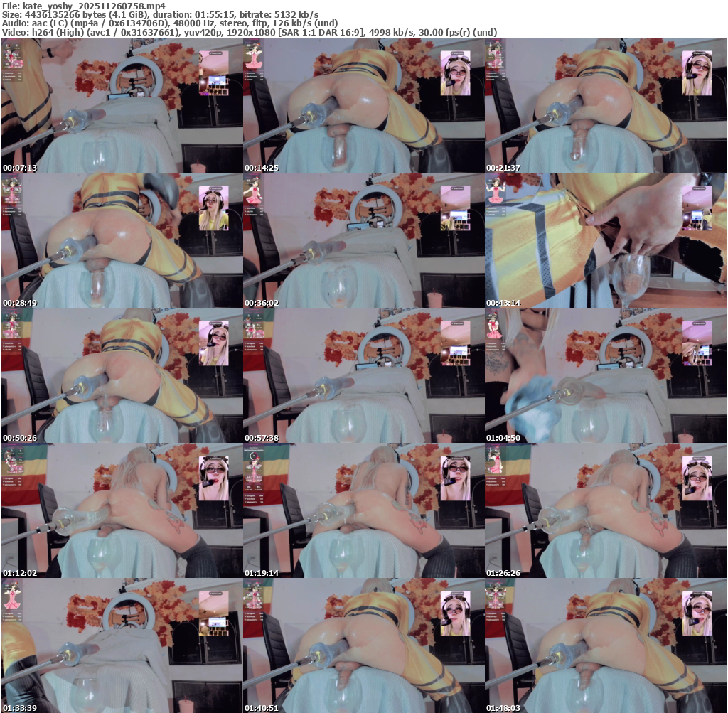This screenshot has width=728, height=713.
Task: Select the Audio stream info line
Action: 169,23
